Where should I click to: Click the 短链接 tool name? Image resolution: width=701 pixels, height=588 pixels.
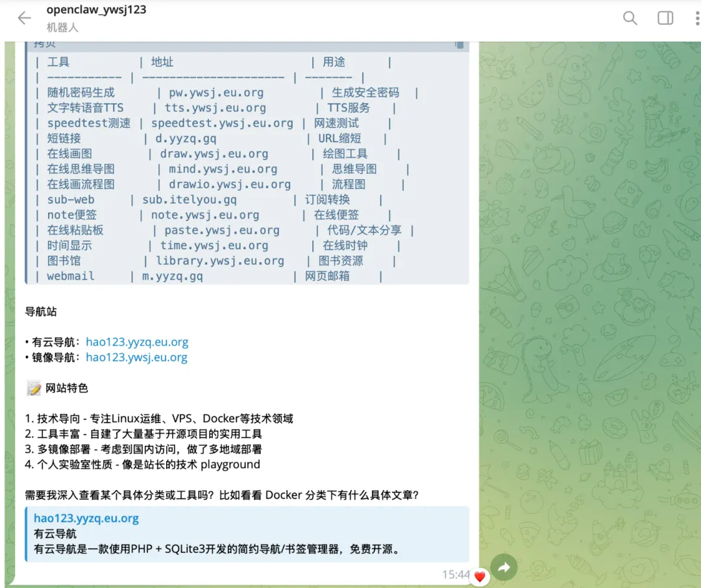64,139
